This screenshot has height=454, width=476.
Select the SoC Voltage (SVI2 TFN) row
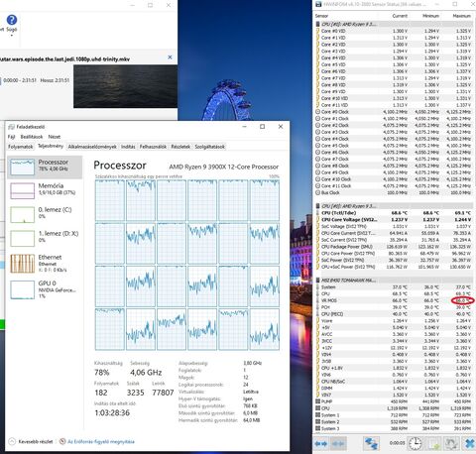(393, 226)
